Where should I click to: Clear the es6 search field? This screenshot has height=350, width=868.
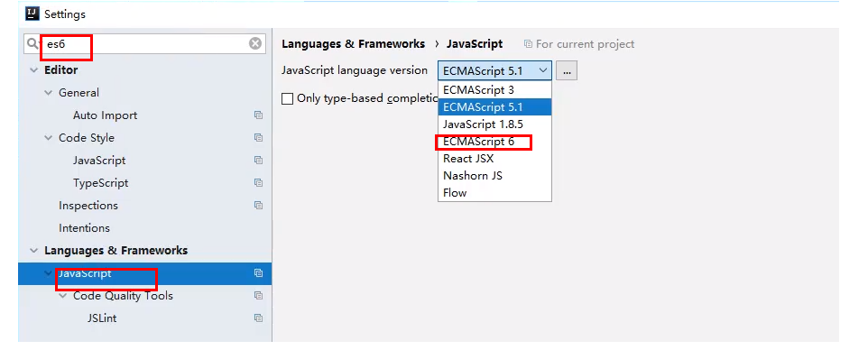(x=255, y=43)
